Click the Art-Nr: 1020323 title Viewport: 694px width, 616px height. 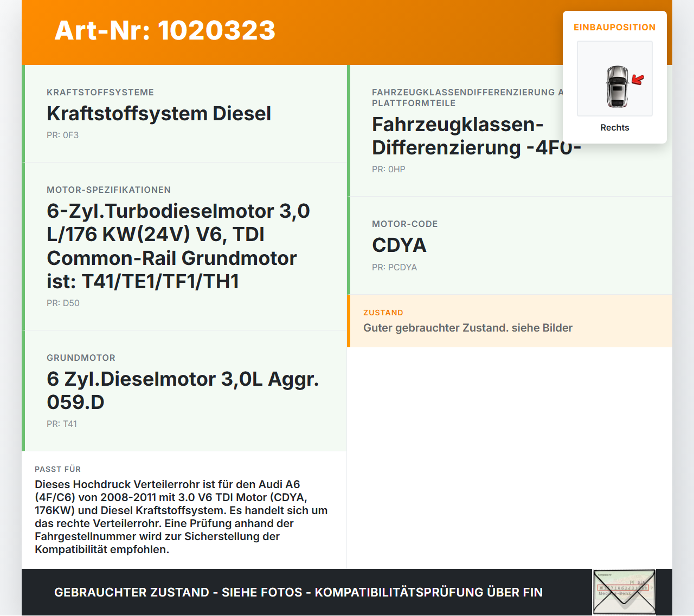tap(165, 31)
